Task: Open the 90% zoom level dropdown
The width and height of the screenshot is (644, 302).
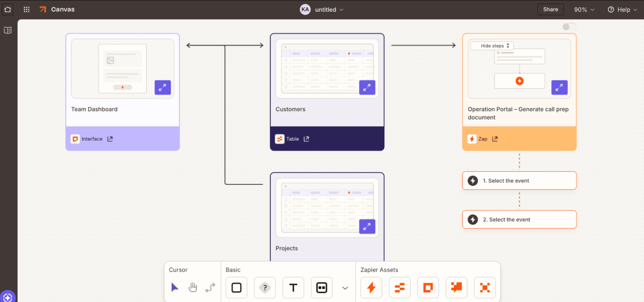Action: 584,9
